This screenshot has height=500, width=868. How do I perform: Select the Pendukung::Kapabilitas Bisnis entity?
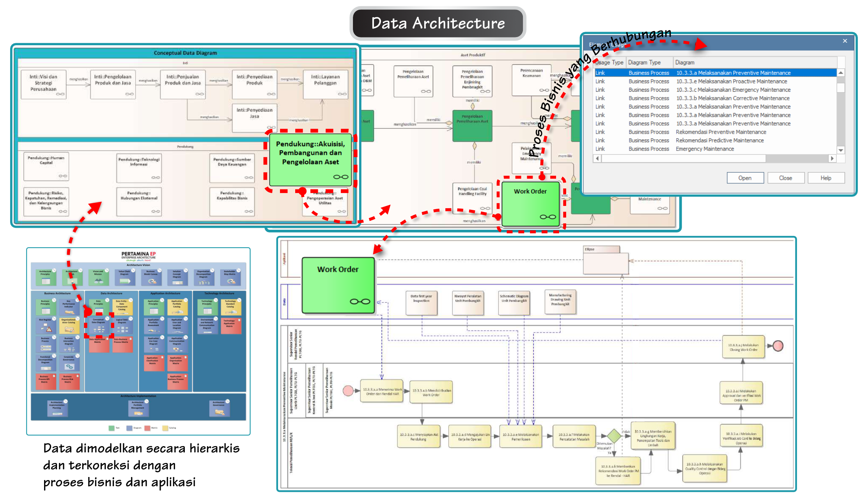pyautogui.click(x=232, y=202)
